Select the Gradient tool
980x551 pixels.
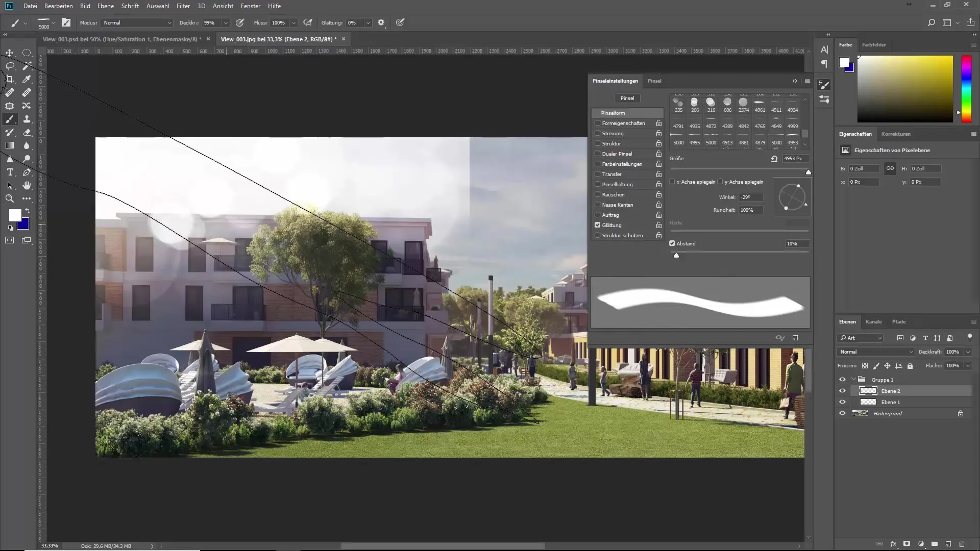click(10, 145)
